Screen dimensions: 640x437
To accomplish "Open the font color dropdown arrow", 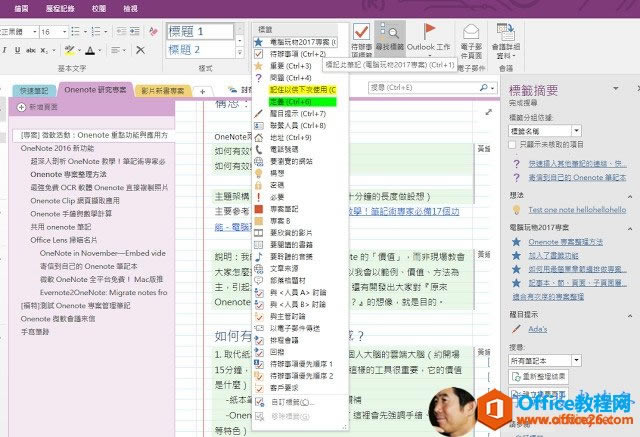I will pos(100,50).
